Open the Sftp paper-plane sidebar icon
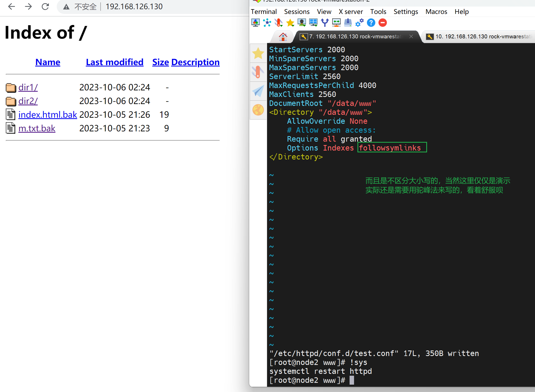Viewport: 535px width, 392px height. click(258, 91)
